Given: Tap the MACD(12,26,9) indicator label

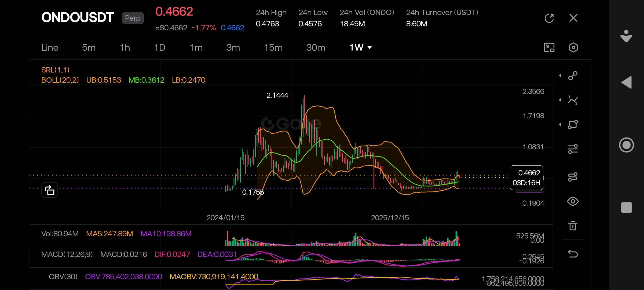Looking at the screenshot, I should click(x=67, y=254).
